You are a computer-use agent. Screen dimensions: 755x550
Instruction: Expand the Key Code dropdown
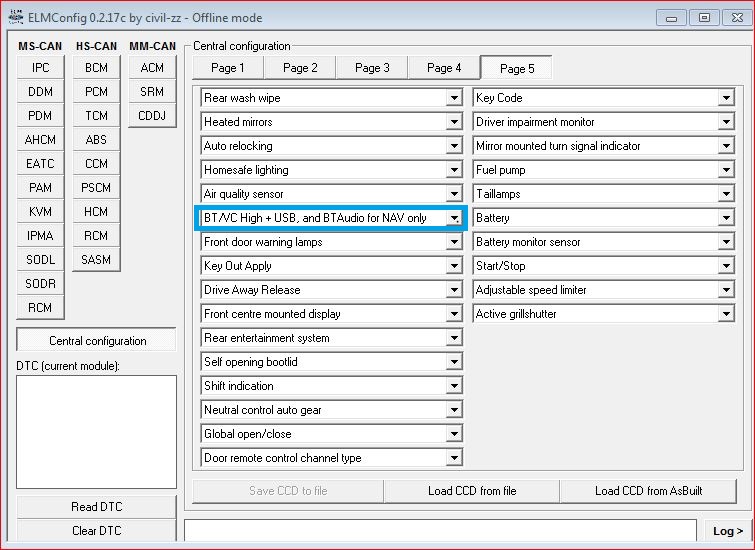[726, 98]
